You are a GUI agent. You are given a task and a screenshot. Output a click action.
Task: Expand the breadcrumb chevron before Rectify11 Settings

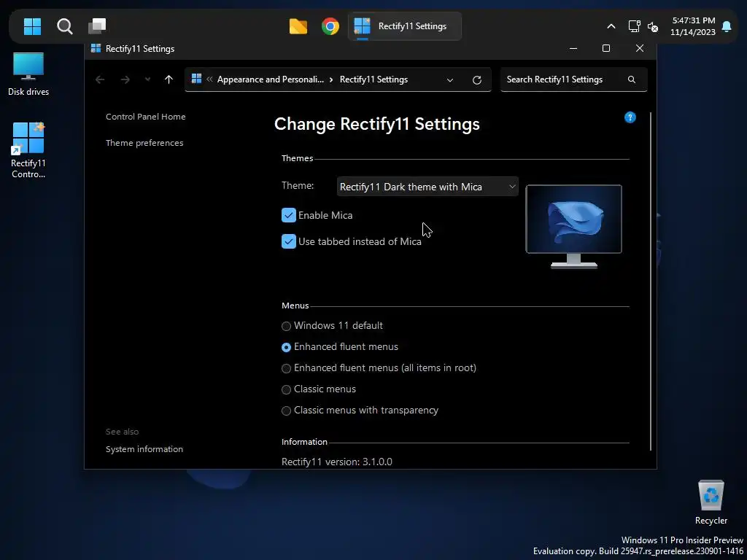pos(332,79)
